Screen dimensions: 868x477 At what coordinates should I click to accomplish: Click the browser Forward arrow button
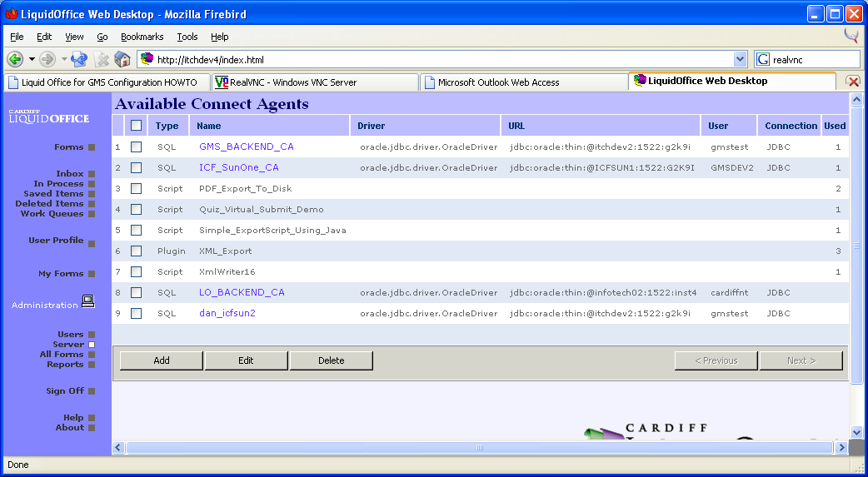tap(47, 59)
